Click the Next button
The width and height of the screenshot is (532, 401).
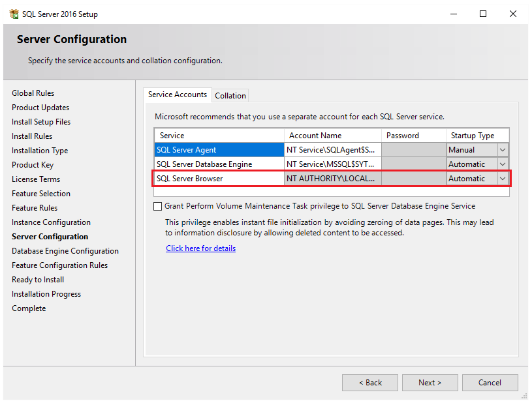[x=430, y=383]
